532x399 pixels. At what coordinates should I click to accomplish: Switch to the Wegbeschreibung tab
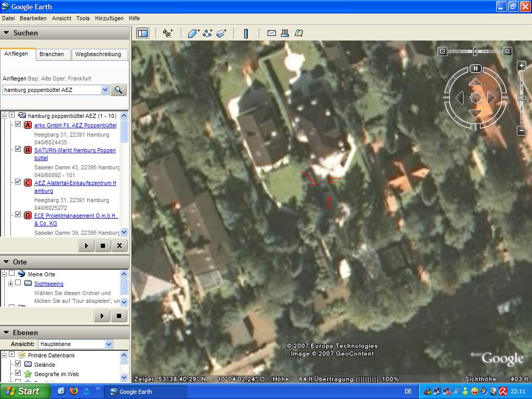[98, 54]
